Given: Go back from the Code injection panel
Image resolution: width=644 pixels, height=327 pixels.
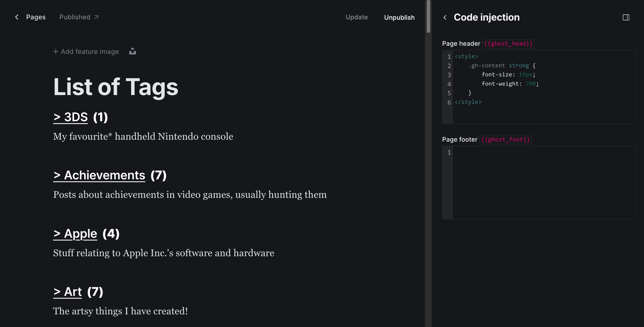Looking at the screenshot, I should [x=445, y=17].
